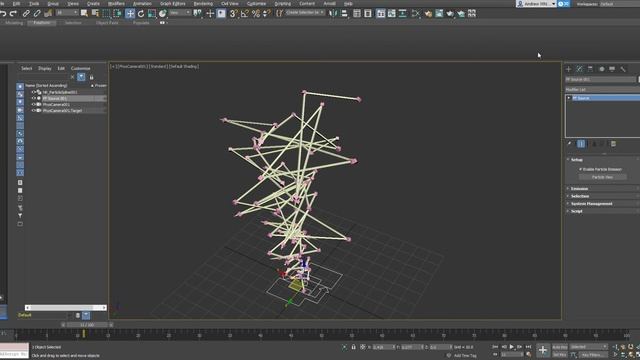Click the X coordinate input field

384,347
